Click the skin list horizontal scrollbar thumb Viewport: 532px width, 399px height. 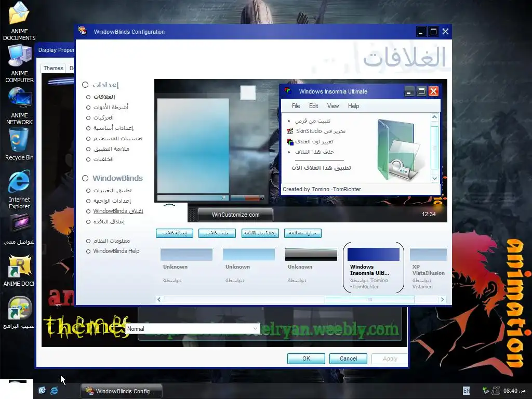369,300
